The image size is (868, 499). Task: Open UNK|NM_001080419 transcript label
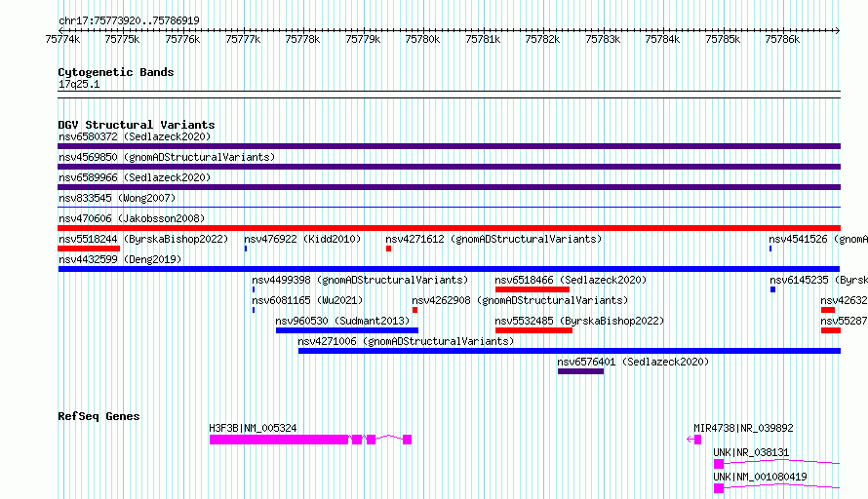point(760,477)
